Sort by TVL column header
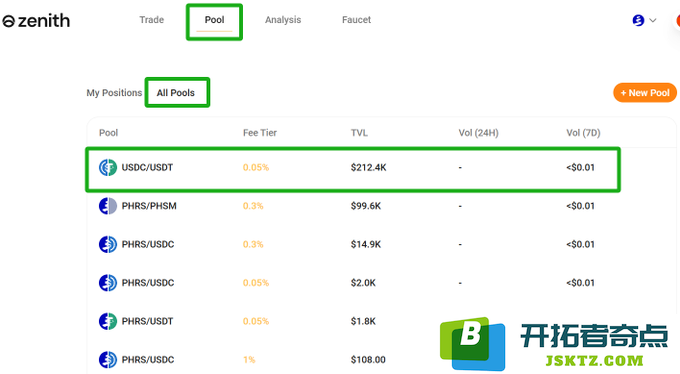This screenshot has width=680, height=374. [x=359, y=133]
